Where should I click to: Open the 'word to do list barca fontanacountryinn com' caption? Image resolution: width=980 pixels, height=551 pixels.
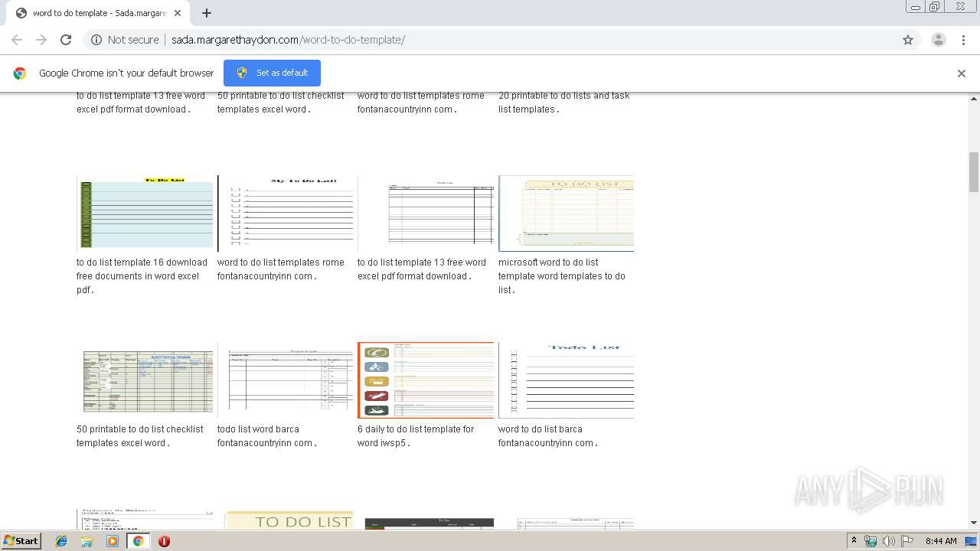[x=548, y=436]
